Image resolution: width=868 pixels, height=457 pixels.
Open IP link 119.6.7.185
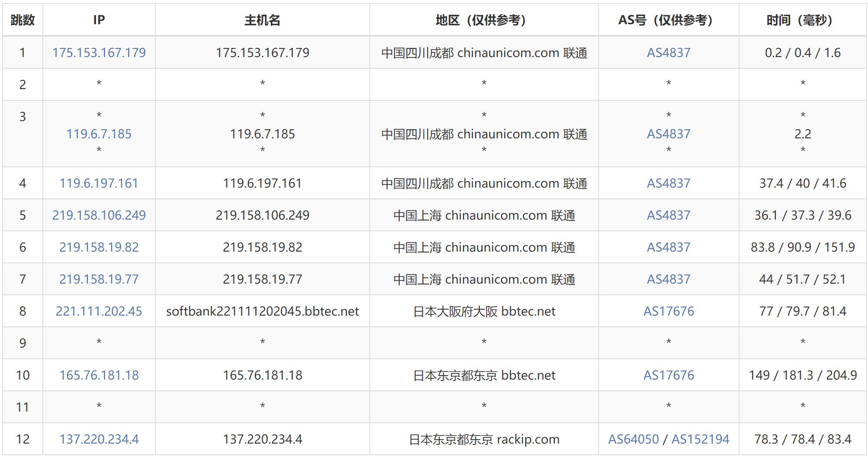tap(99, 134)
